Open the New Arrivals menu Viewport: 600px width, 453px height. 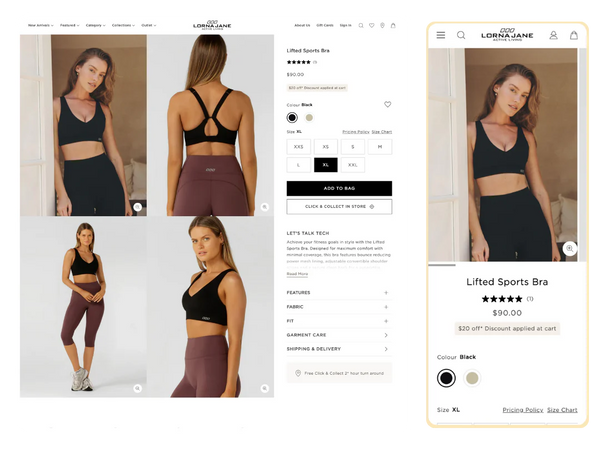coord(41,25)
